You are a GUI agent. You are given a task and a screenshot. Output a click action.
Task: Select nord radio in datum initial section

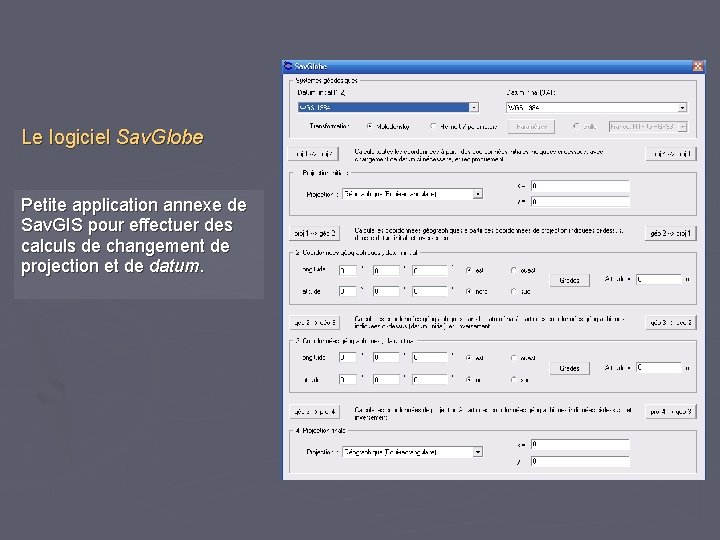coord(468,291)
